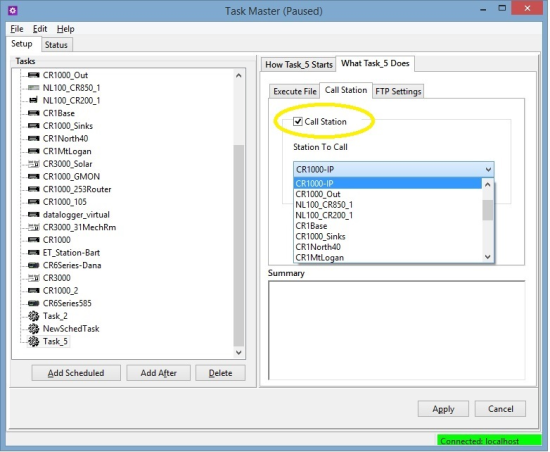550x452 pixels.
Task: Click the CR1Base datalogger icon
Action: pos(34,113)
